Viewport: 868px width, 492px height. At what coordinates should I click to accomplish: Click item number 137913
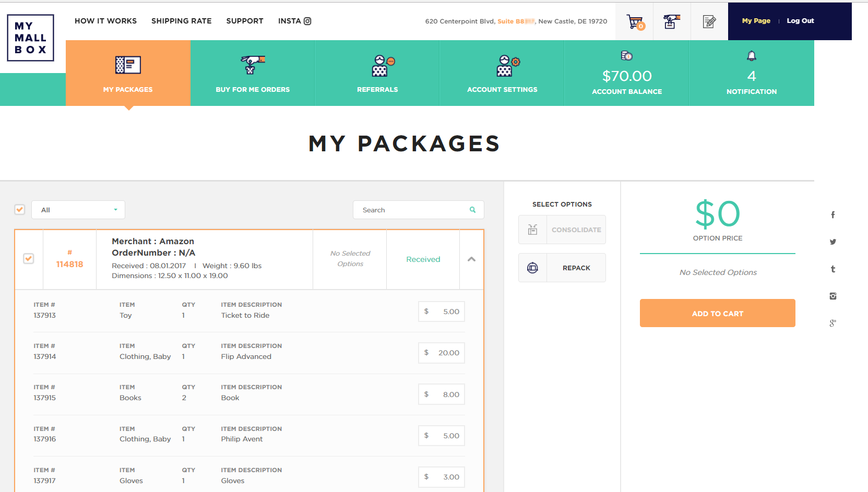(x=45, y=315)
